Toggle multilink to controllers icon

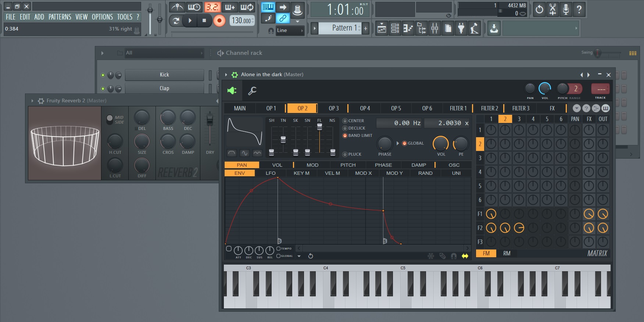tap(283, 18)
